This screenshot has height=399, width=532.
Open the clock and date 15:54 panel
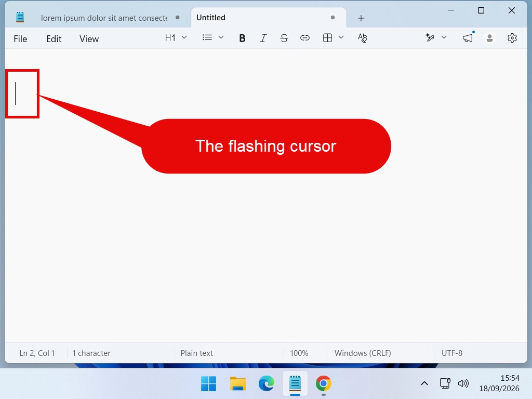pyautogui.click(x=499, y=383)
